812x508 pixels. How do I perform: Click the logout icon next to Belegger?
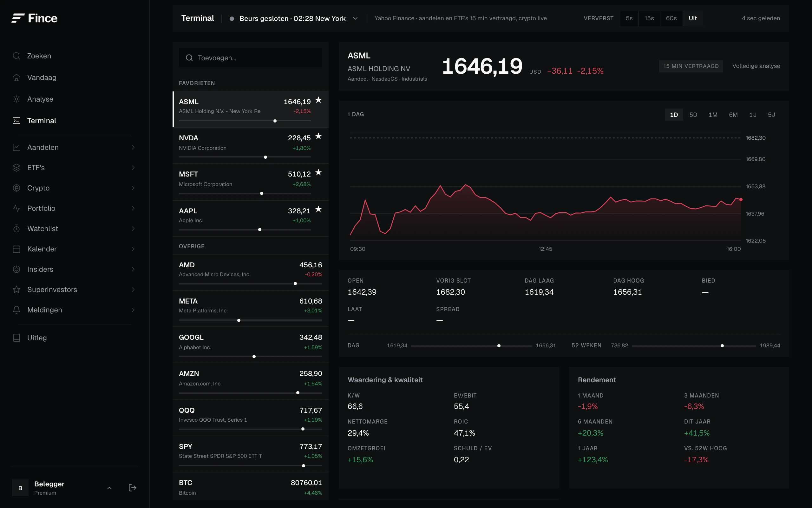(x=133, y=487)
